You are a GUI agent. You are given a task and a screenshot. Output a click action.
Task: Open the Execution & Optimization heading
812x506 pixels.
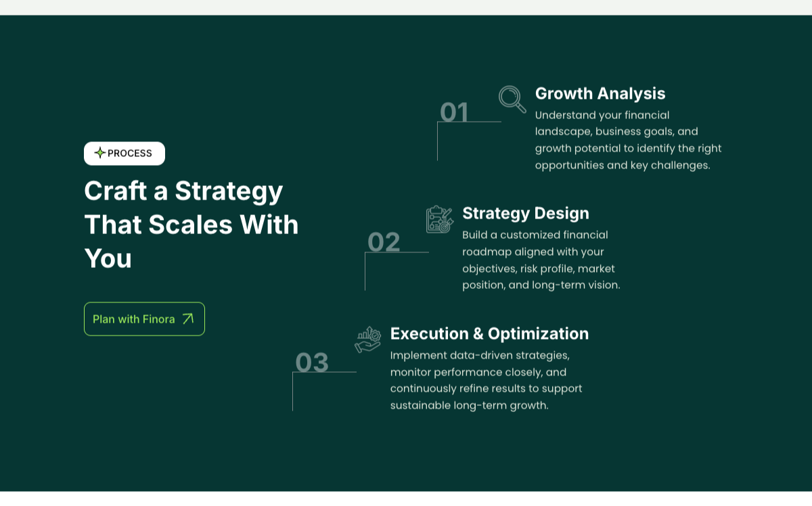[489, 333]
